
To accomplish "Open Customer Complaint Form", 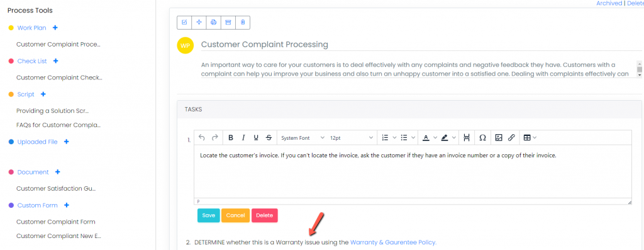I will pos(56,222).
